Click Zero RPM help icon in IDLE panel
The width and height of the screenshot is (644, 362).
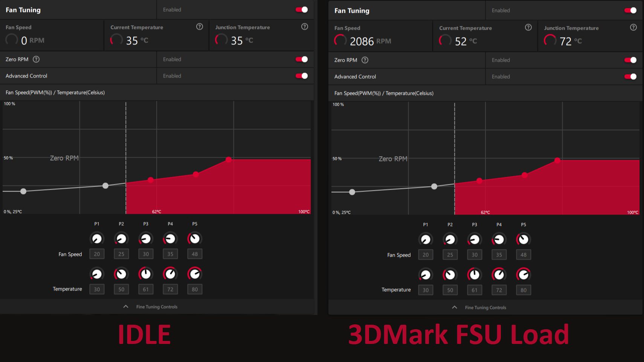tap(36, 59)
